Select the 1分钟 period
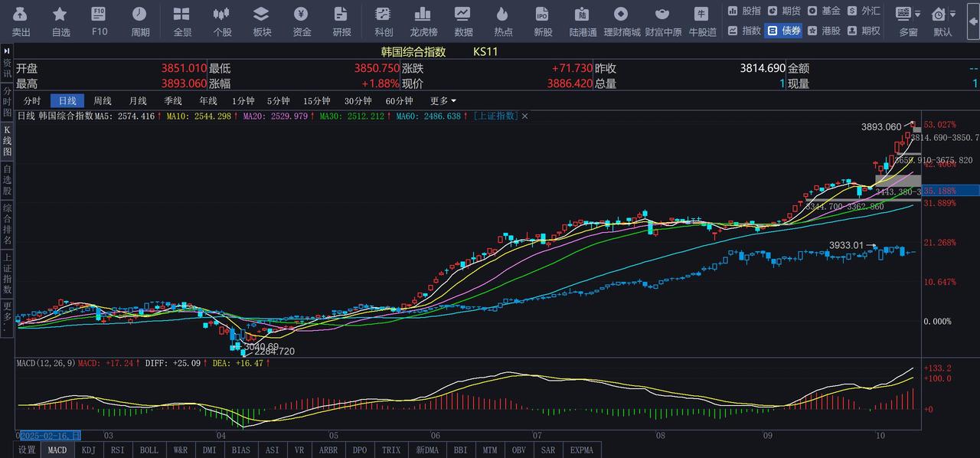Screen dimensions: 980x458 point(243,101)
